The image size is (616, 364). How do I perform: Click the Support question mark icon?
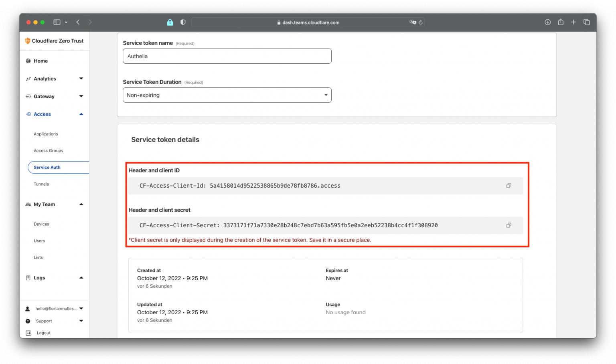click(28, 321)
